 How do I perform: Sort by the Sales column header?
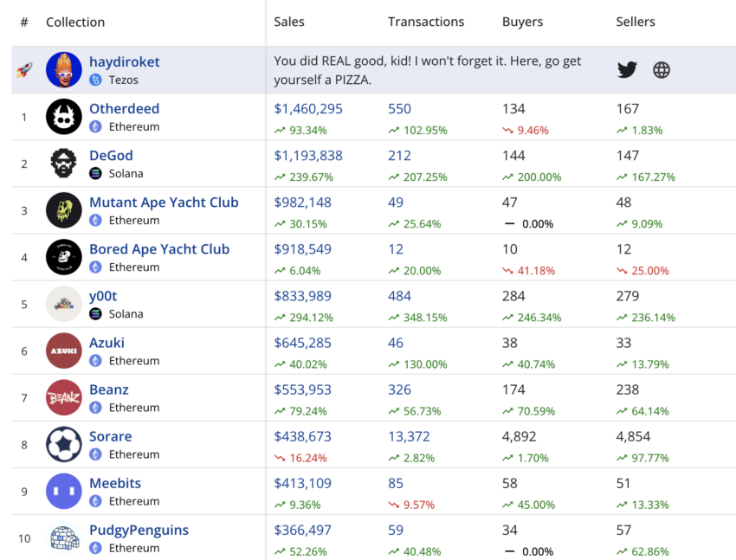(x=289, y=22)
